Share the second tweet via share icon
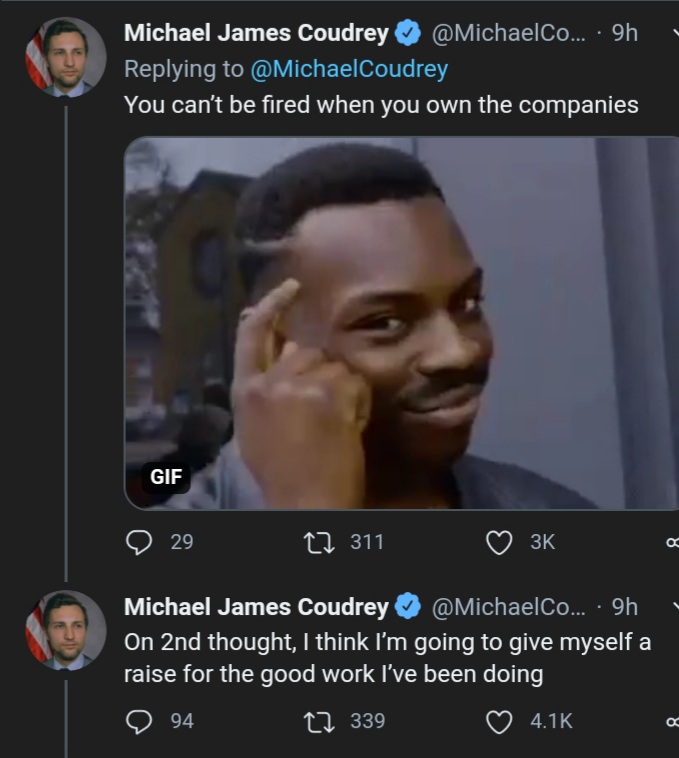679x758 pixels. (x=673, y=722)
